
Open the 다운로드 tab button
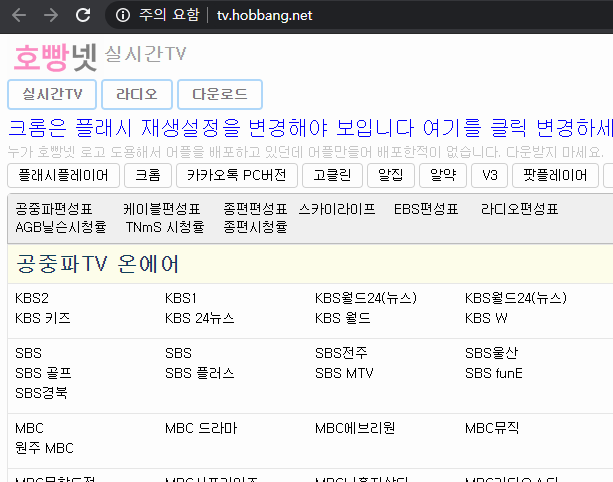point(220,95)
